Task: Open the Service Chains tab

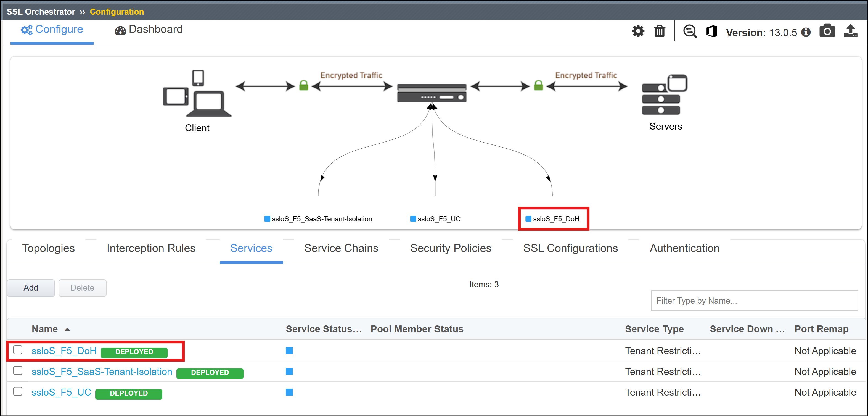Action: 341,248
